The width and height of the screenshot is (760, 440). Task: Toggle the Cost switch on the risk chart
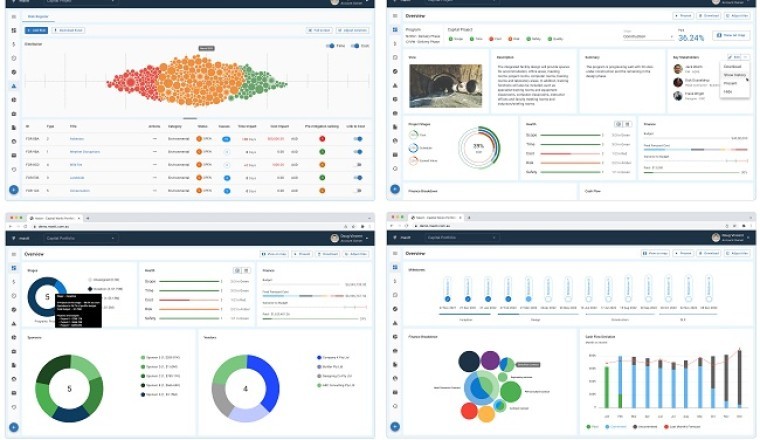tap(356, 46)
